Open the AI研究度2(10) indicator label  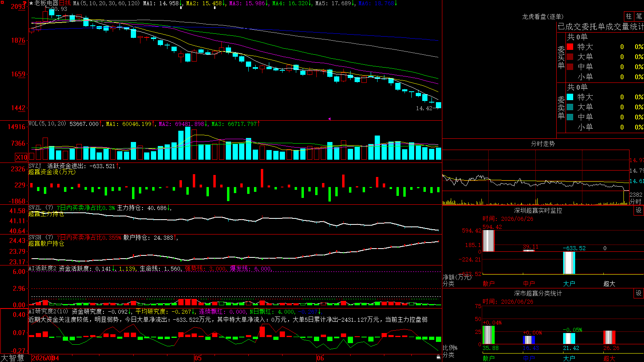(48, 311)
